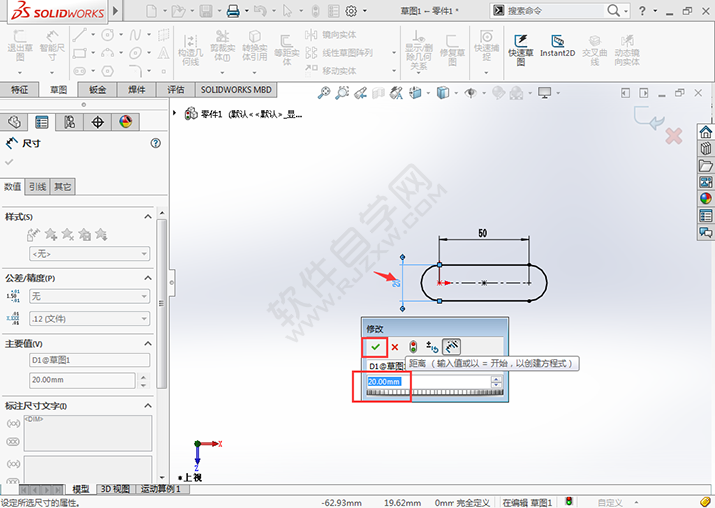The width and height of the screenshot is (715, 508).
Task: Open the Custom Properties icon in task pane
Action: [706, 215]
